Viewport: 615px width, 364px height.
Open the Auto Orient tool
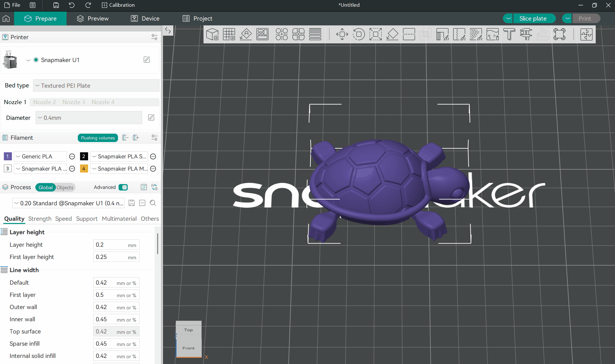coord(246,34)
